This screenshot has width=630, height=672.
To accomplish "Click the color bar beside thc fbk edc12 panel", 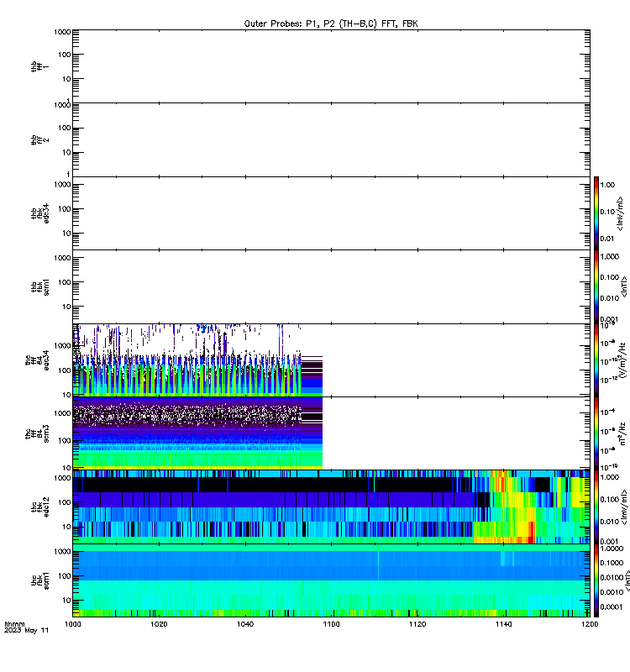I will click(596, 507).
